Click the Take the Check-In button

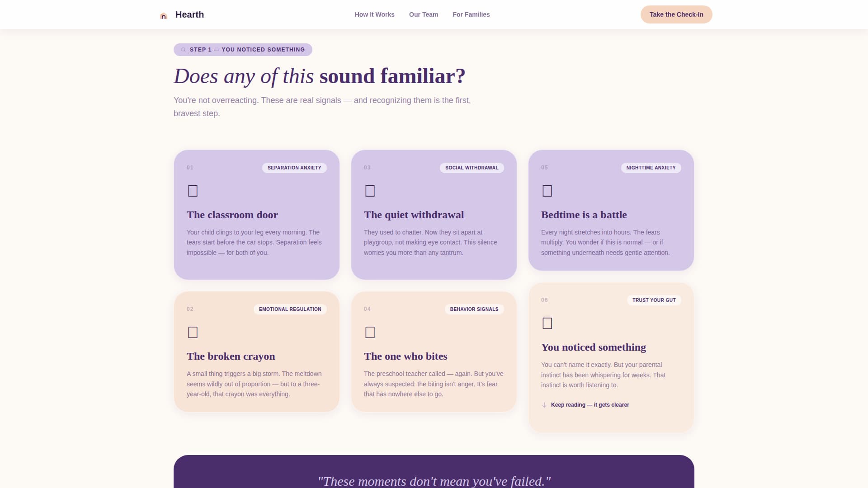[676, 14]
